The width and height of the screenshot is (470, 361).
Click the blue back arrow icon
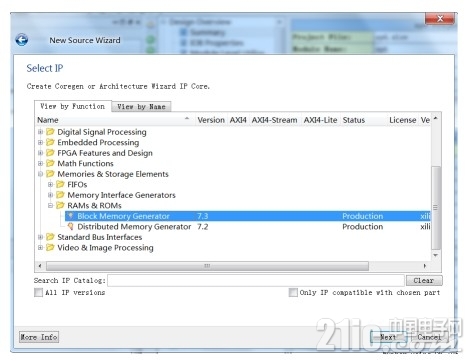point(22,40)
